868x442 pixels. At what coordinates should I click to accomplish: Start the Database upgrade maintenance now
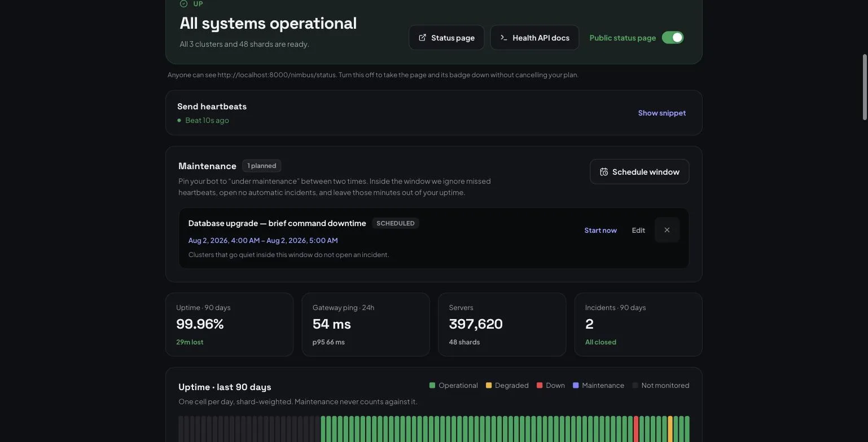600,230
